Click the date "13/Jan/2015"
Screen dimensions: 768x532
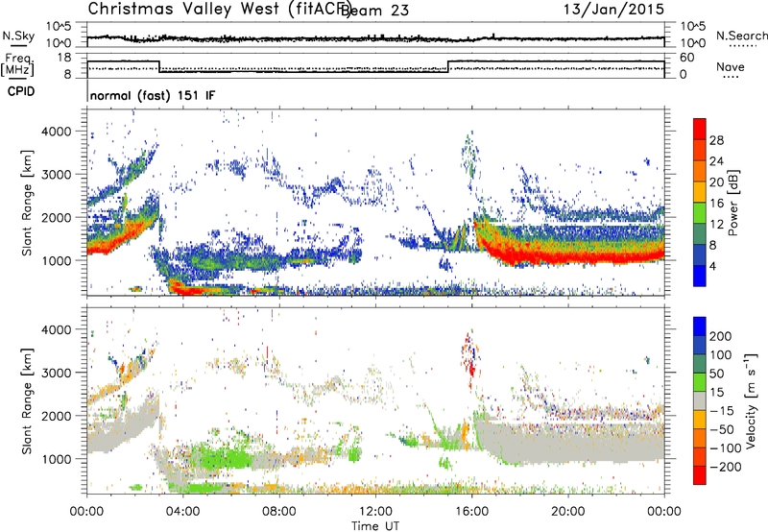(x=613, y=10)
